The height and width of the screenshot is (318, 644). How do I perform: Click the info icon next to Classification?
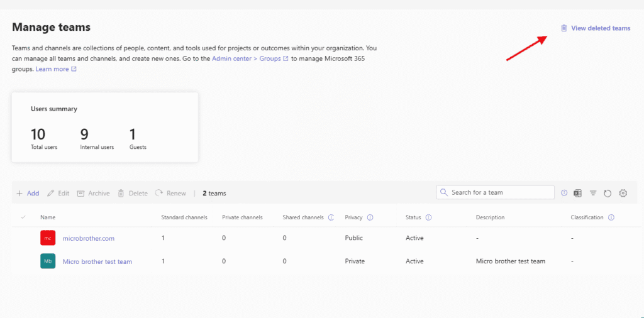coord(611,217)
